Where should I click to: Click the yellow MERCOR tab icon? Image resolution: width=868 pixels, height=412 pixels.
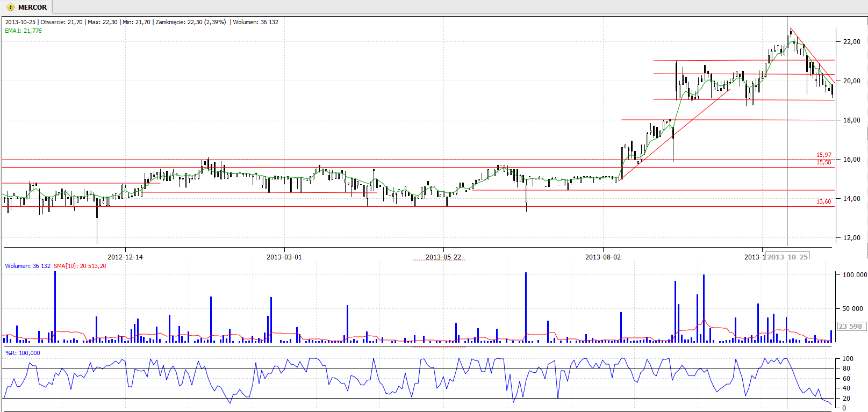click(10, 8)
